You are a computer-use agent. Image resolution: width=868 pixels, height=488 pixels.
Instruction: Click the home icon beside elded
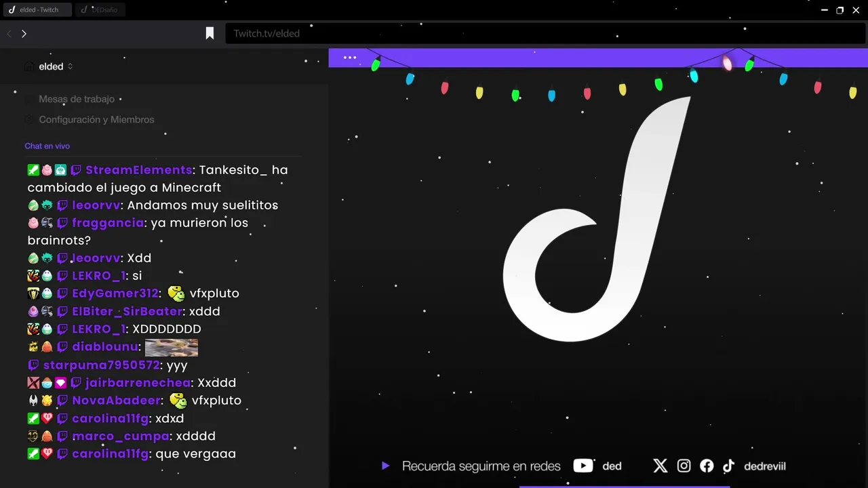coord(29,66)
